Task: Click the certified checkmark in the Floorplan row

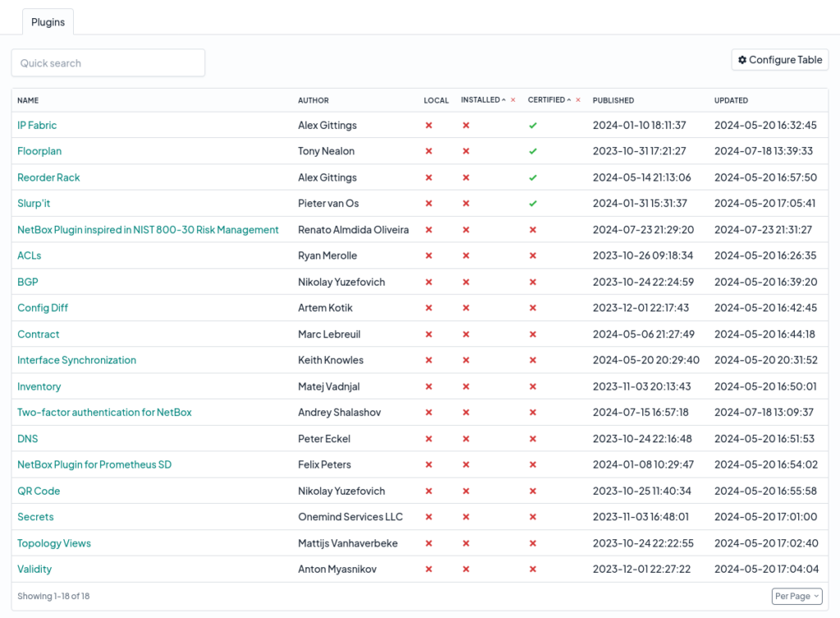Action: click(x=532, y=151)
